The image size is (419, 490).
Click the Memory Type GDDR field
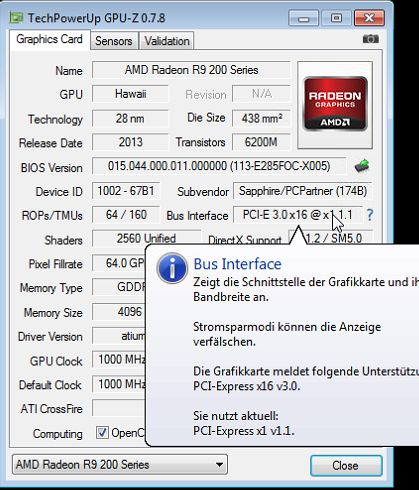(119, 287)
